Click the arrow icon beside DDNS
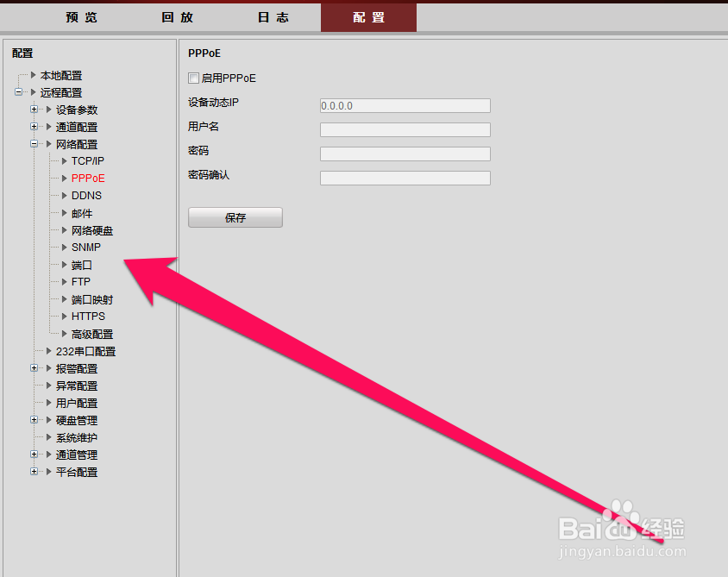Screen dimensions: 728x577 [65, 195]
